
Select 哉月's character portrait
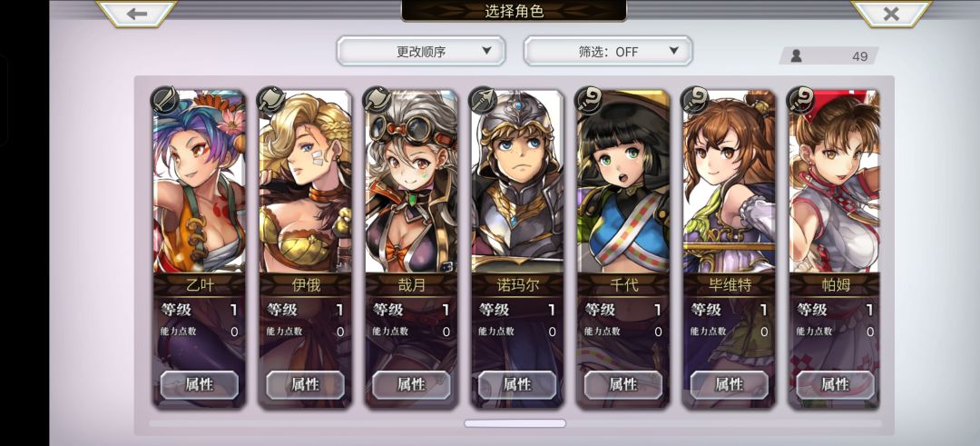(411, 182)
